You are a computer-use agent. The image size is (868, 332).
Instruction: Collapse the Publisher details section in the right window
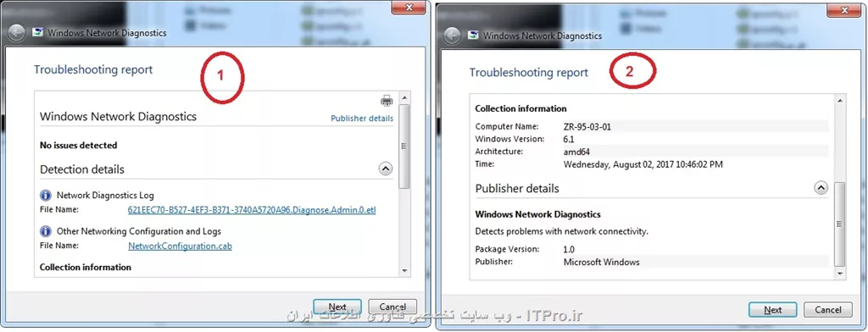click(821, 188)
